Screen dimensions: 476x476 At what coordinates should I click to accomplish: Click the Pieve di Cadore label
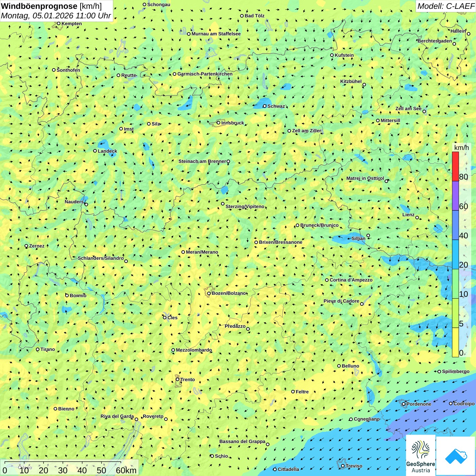click(x=341, y=301)
